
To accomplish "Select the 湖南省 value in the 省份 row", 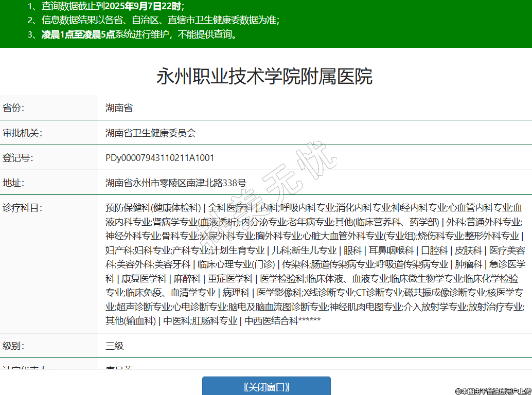I will coord(119,108).
